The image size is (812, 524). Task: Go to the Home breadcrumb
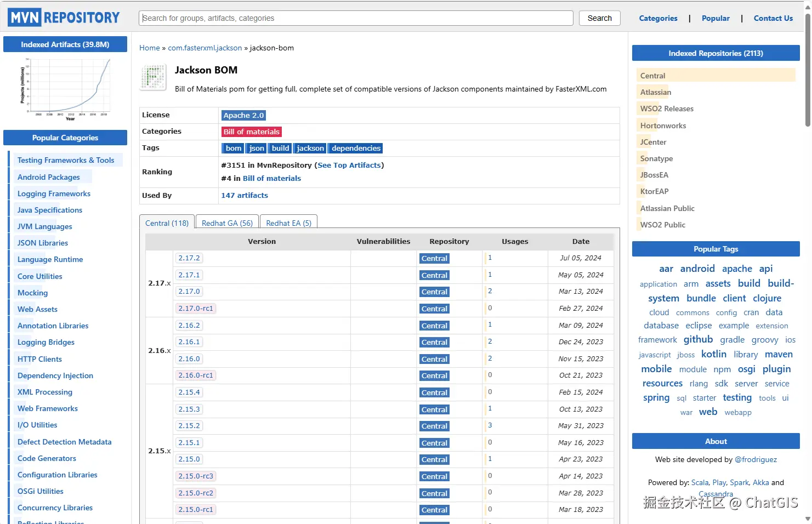[150, 48]
